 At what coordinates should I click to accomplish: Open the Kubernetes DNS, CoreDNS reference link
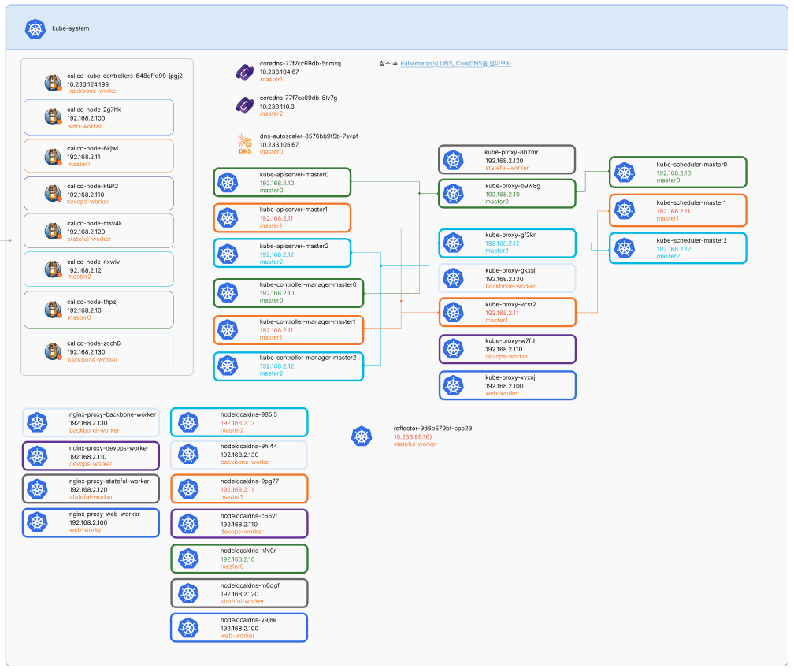(455, 64)
